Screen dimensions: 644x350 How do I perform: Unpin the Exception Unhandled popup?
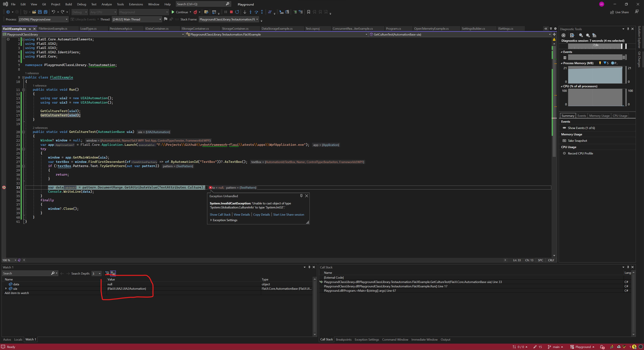click(301, 196)
